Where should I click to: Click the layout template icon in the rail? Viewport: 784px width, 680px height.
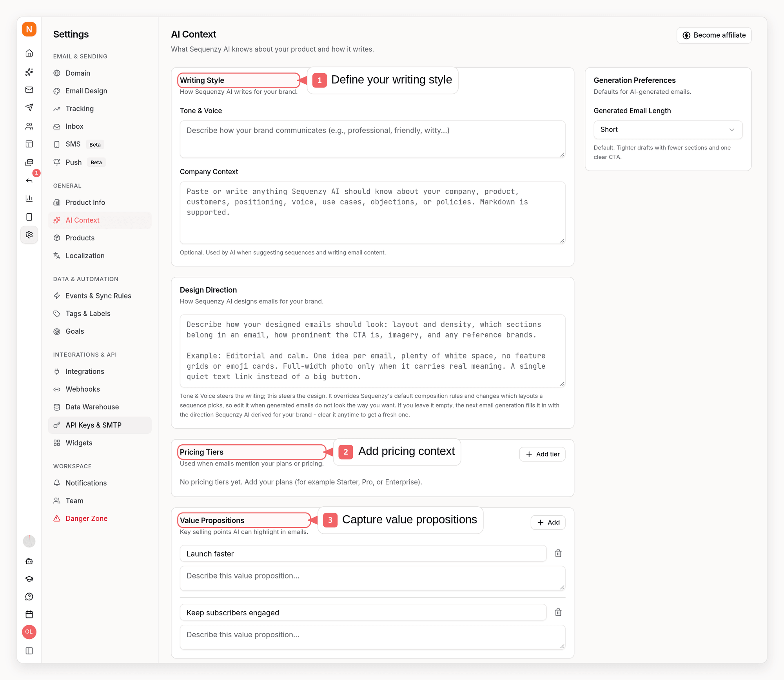click(29, 144)
